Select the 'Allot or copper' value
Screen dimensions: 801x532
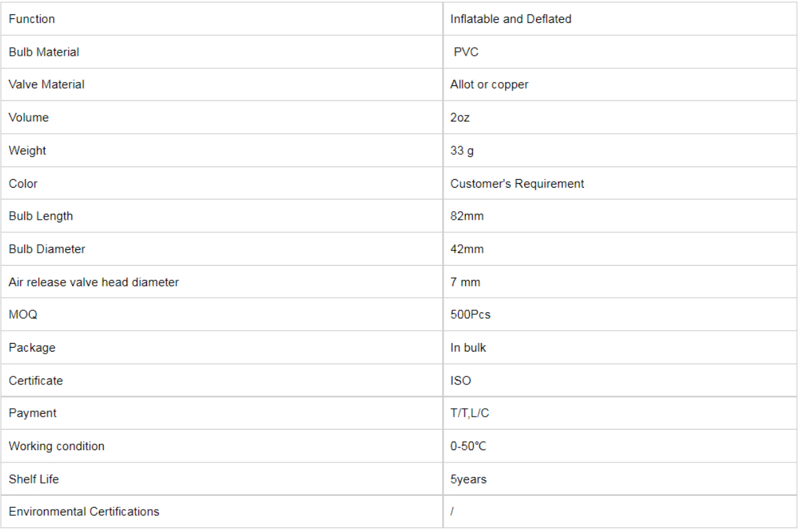tap(489, 85)
